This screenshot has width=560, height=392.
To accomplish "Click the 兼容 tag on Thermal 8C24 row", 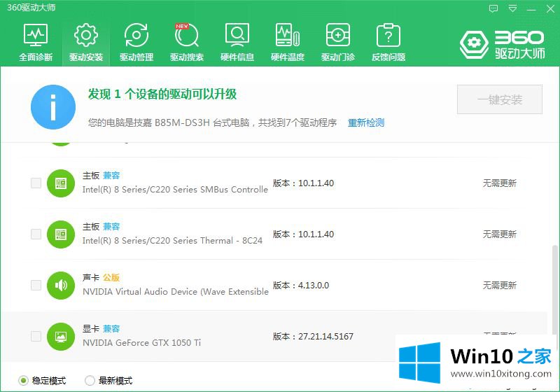I will [111, 226].
